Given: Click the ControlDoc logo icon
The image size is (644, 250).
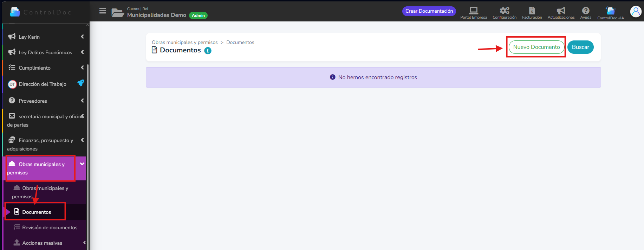Looking at the screenshot, I should (15, 12).
